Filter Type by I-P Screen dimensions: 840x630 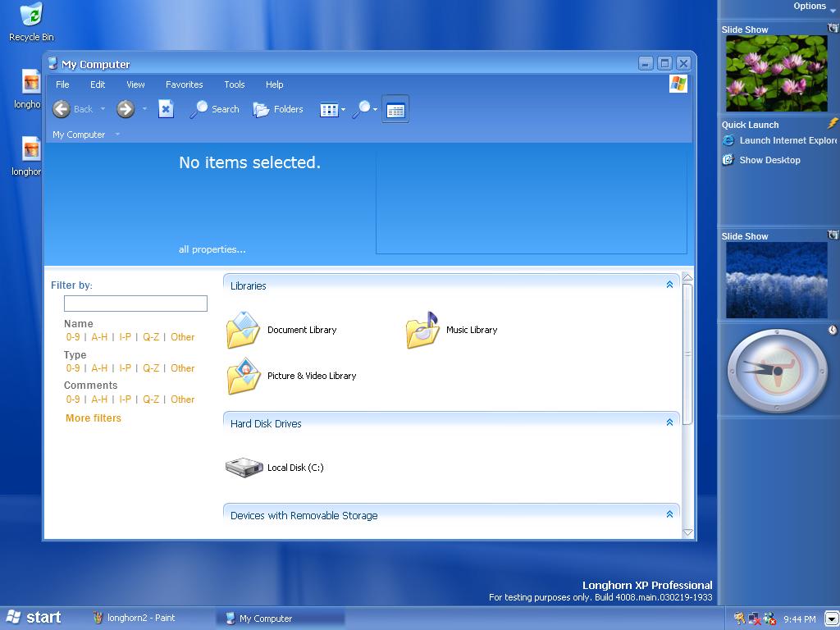[125, 368]
